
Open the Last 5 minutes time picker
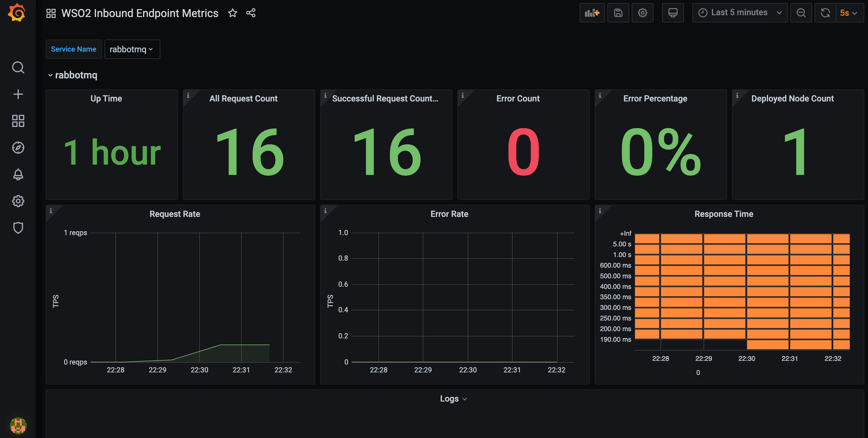point(739,13)
